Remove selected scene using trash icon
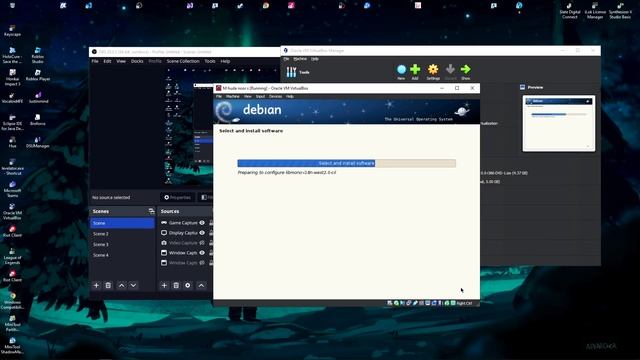640x360 pixels. pos(108,285)
